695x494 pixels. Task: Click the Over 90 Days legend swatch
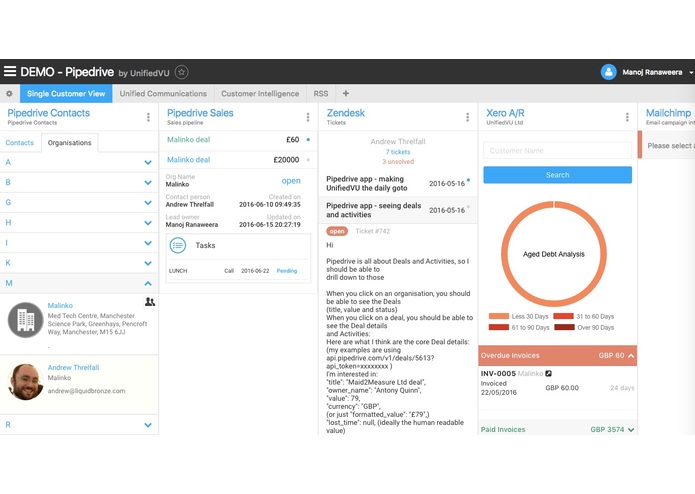coord(564,327)
